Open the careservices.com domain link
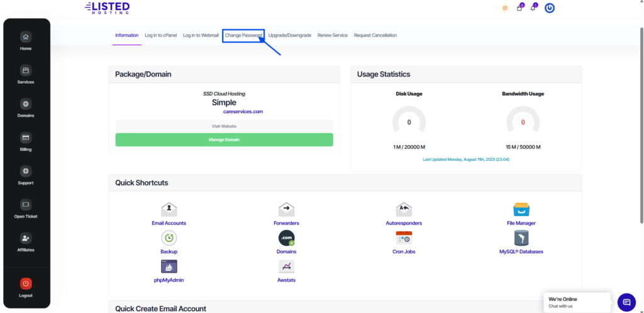644x313 pixels. point(243,111)
